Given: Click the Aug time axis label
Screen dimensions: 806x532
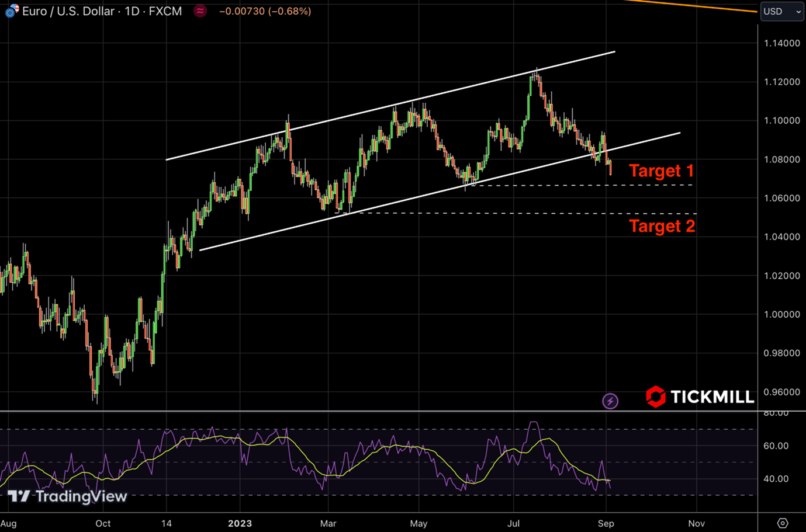Looking at the screenshot, I should (9, 523).
